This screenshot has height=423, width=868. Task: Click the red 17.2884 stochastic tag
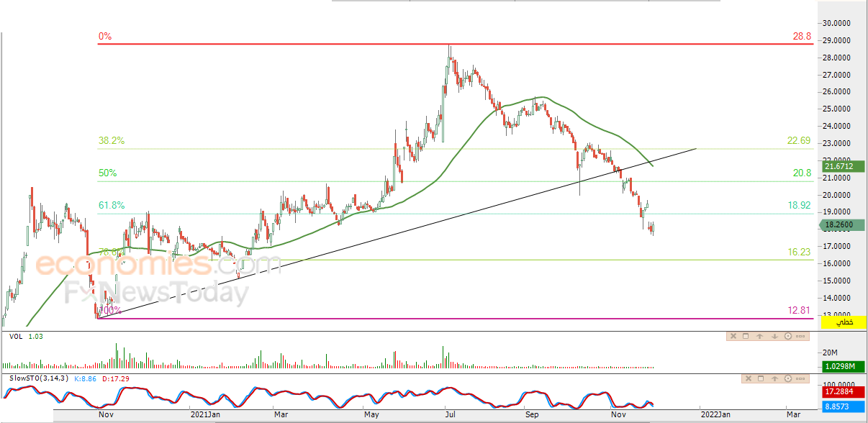pyautogui.click(x=844, y=393)
